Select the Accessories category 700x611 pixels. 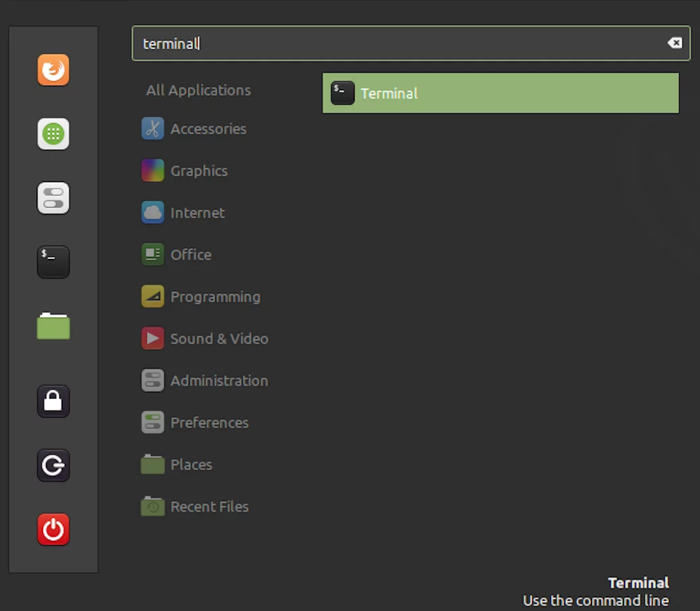click(194, 129)
